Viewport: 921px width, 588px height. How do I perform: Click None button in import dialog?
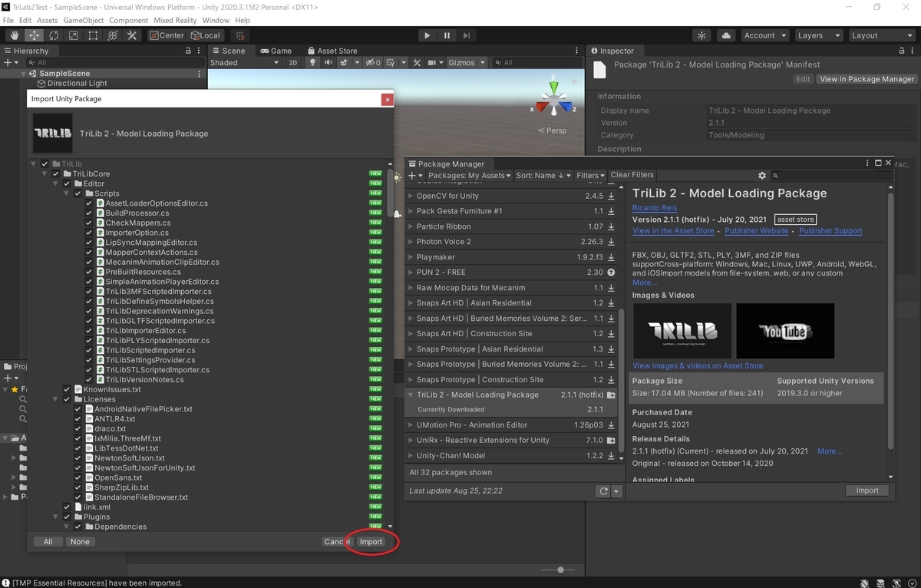[x=80, y=542]
